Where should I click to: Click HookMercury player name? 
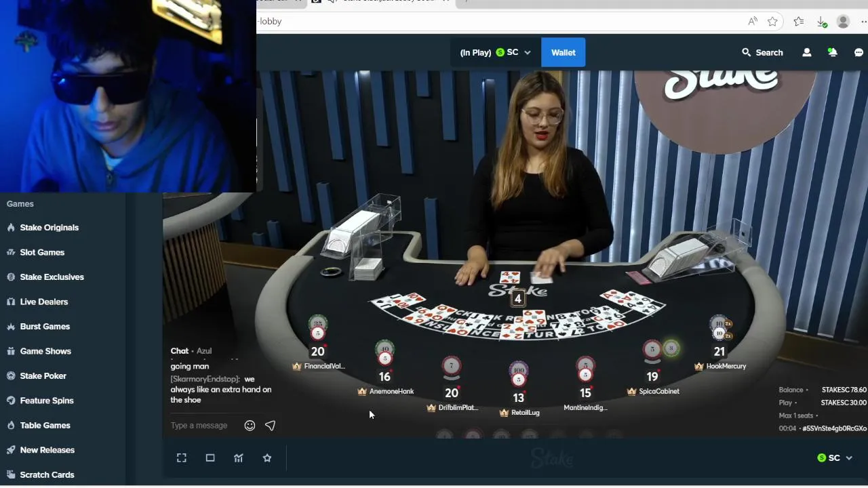(x=726, y=366)
